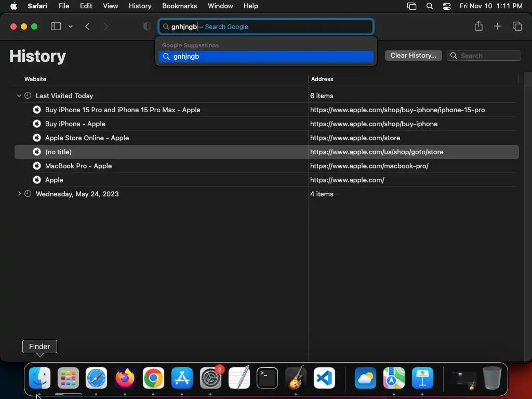Open the Safari menu

pyautogui.click(x=37, y=6)
